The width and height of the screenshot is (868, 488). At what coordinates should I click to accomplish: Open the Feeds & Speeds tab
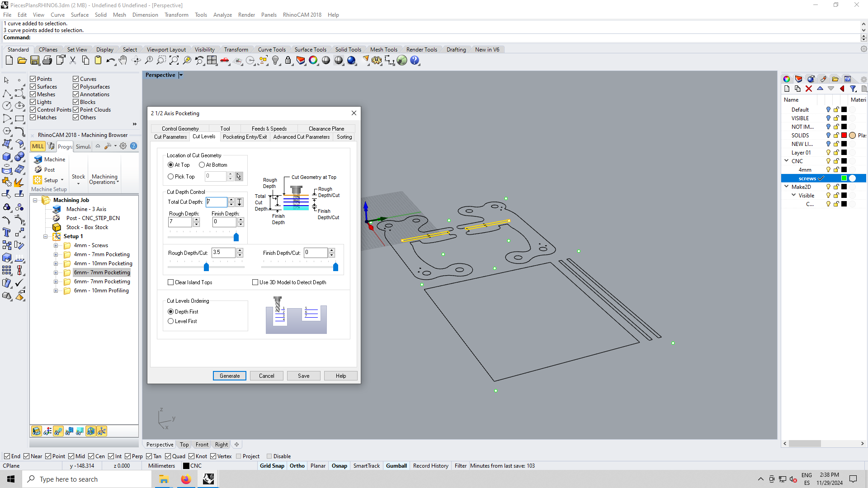(x=269, y=129)
